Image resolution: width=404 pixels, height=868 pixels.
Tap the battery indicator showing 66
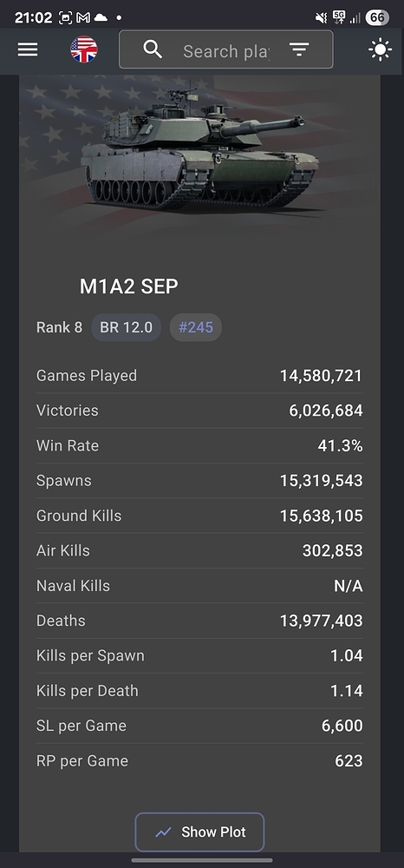pyautogui.click(x=377, y=17)
